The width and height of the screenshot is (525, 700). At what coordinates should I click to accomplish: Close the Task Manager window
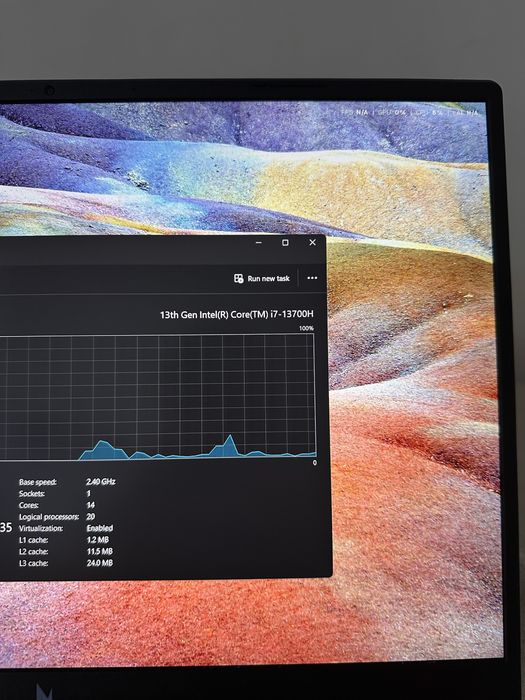click(x=312, y=242)
